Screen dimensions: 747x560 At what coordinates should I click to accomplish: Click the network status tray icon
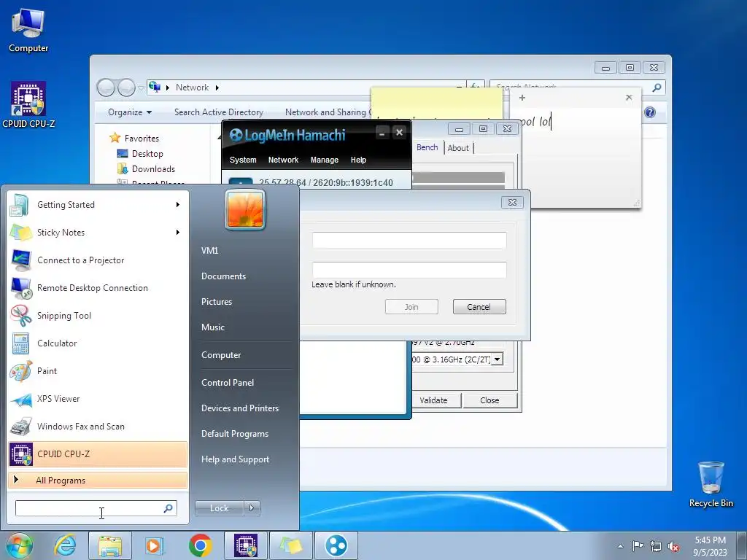656,546
